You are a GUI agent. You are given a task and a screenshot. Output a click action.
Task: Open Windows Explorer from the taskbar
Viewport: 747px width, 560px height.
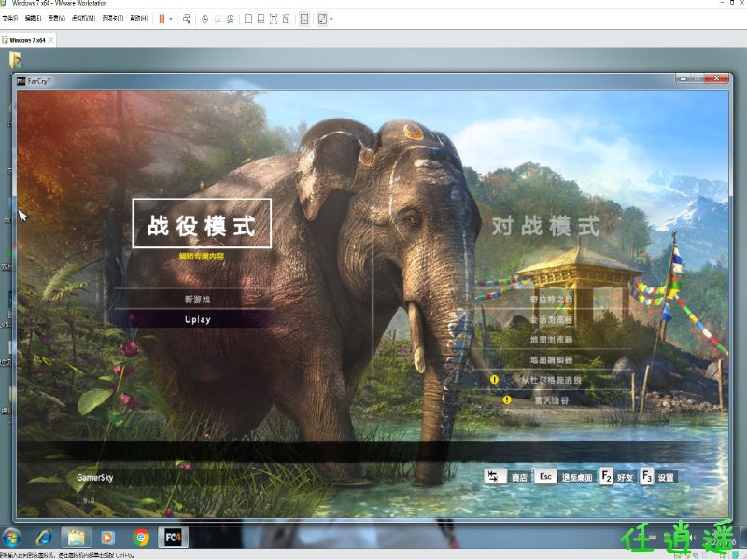point(76,539)
